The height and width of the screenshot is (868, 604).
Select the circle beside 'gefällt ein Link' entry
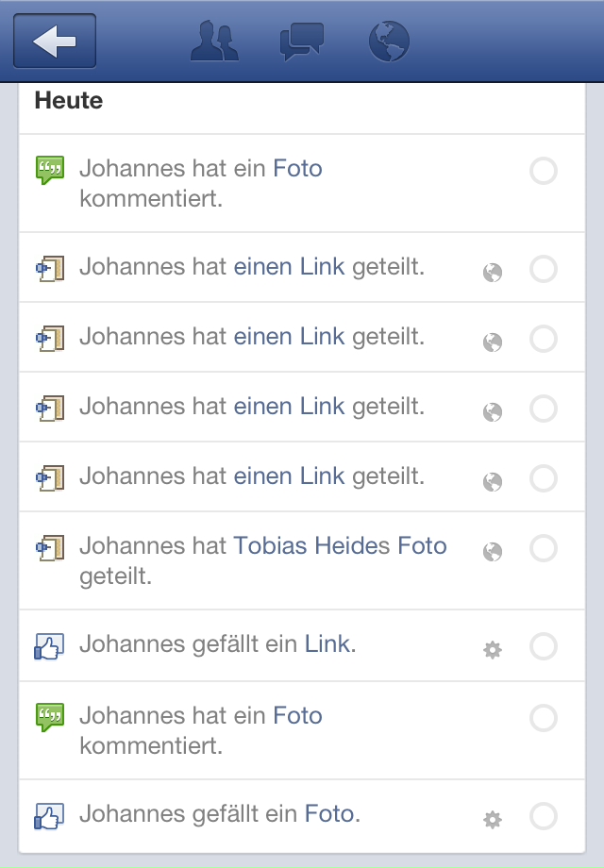[544, 646]
